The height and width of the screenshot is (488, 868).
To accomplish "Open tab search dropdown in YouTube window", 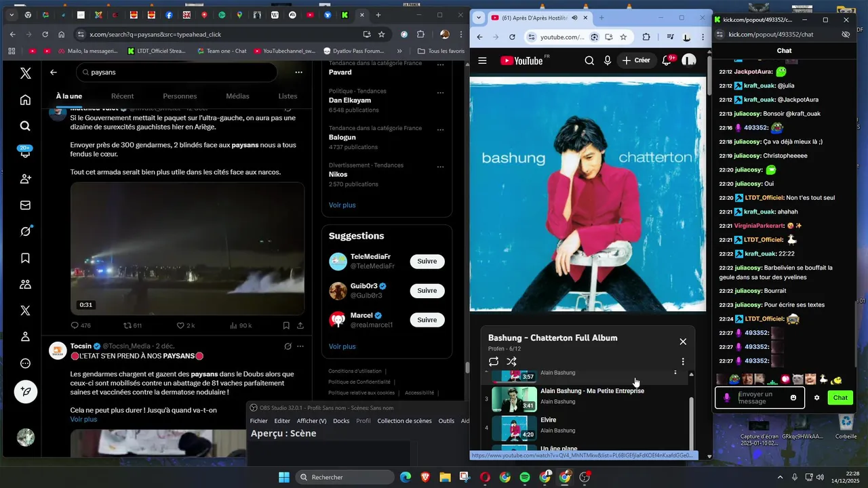I will coord(479,18).
